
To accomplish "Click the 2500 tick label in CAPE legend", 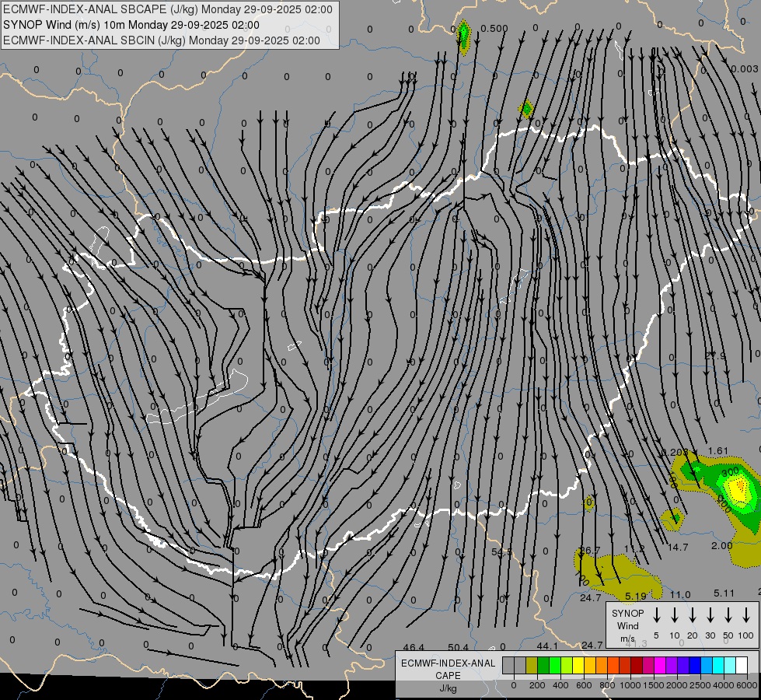I will click(700, 685).
